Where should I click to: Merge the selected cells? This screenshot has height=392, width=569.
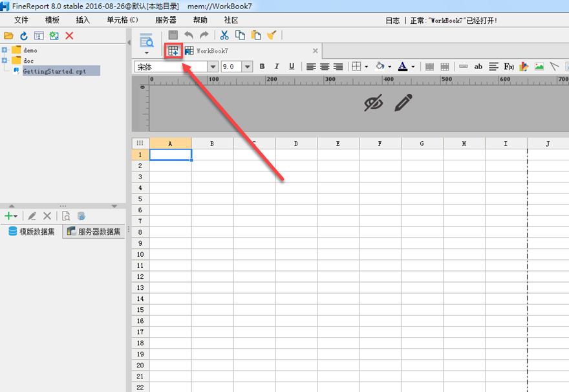pyautogui.click(x=429, y=67)
